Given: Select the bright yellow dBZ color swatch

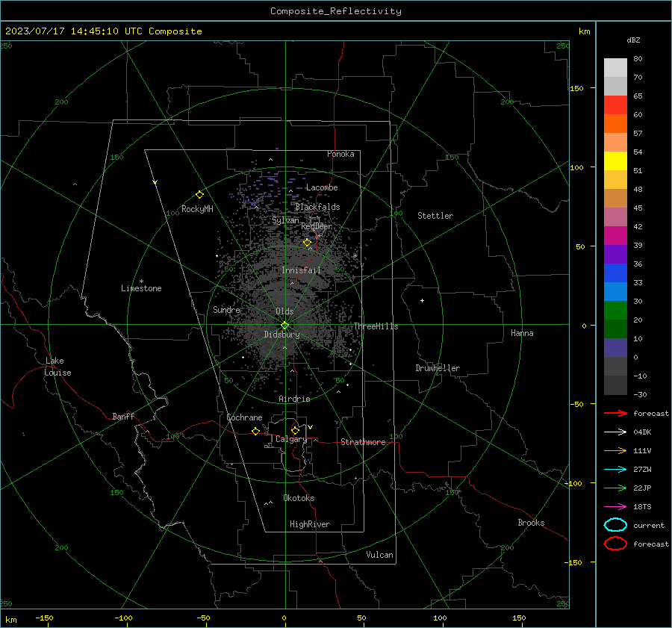Looking at the screenshot, I should [615, 161].
